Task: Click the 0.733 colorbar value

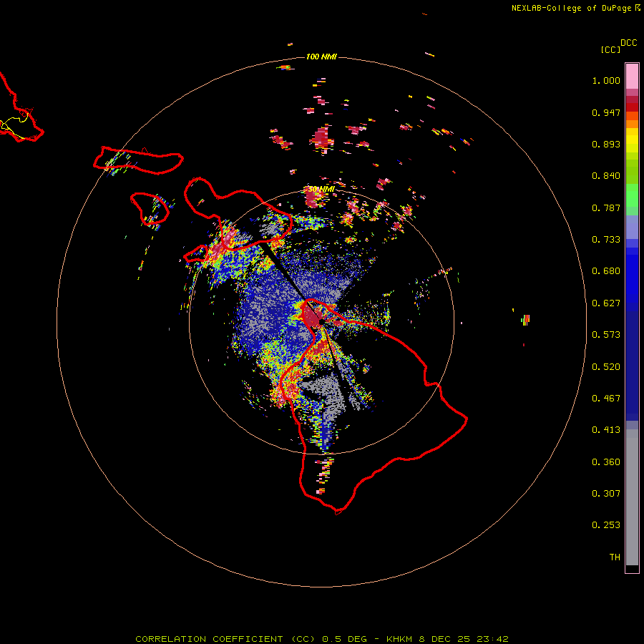Action: (x=606, y=240)
